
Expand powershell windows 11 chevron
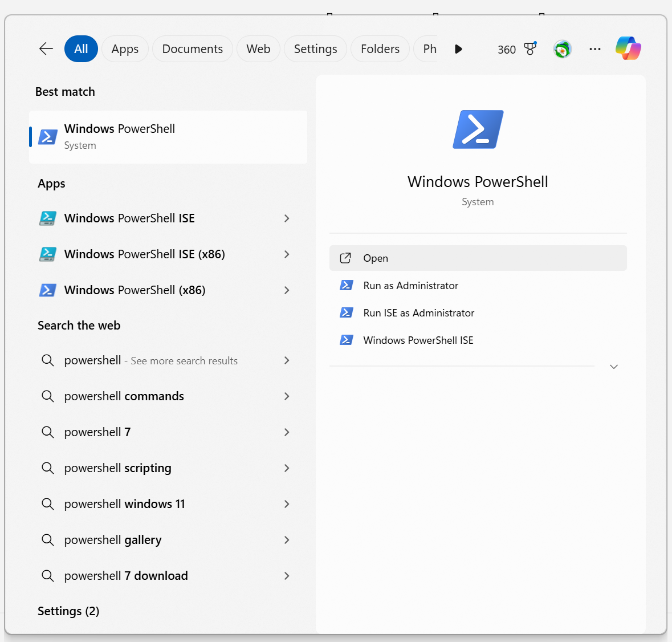click(x=287, y=504)
